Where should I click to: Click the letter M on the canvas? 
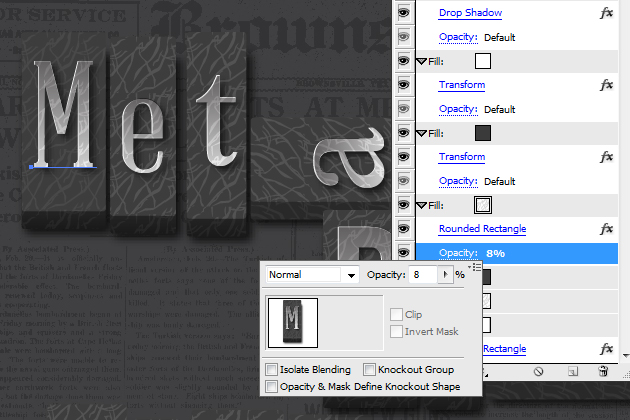click(x=63, y=113)
